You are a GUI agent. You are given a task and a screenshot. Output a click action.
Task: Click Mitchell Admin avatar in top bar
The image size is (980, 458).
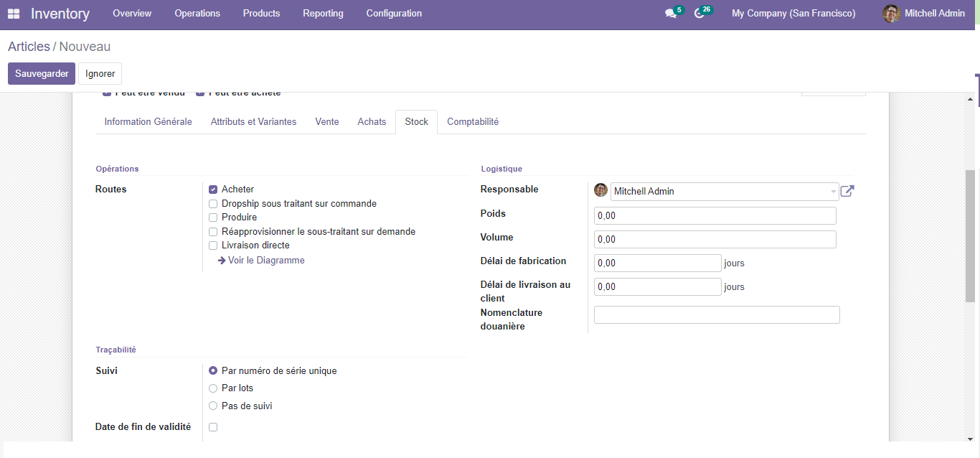point(891,14)
